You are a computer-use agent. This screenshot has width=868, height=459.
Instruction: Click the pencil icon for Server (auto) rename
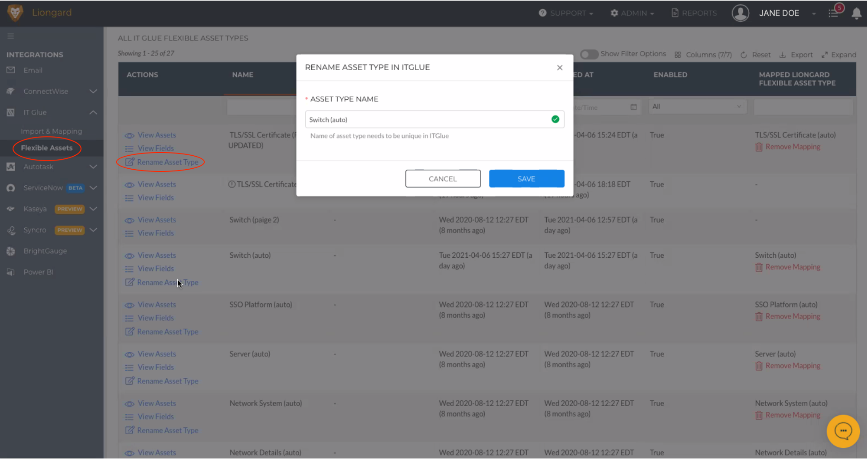[x=129, y=381]
